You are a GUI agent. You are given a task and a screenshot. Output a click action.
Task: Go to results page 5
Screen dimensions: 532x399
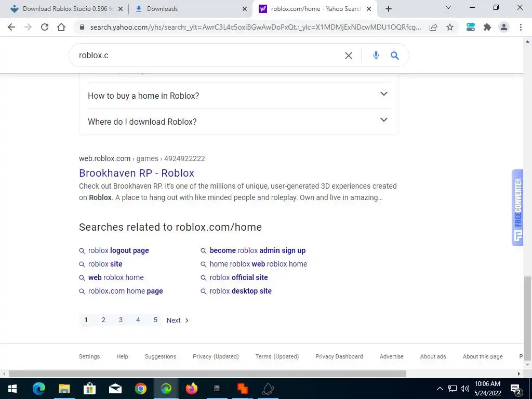155,320
